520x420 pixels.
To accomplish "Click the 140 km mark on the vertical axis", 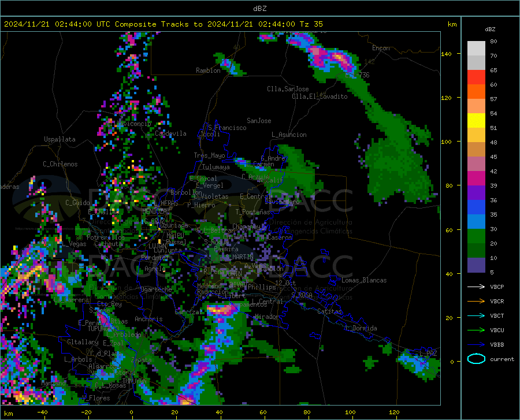I will [x=446, y=54].
